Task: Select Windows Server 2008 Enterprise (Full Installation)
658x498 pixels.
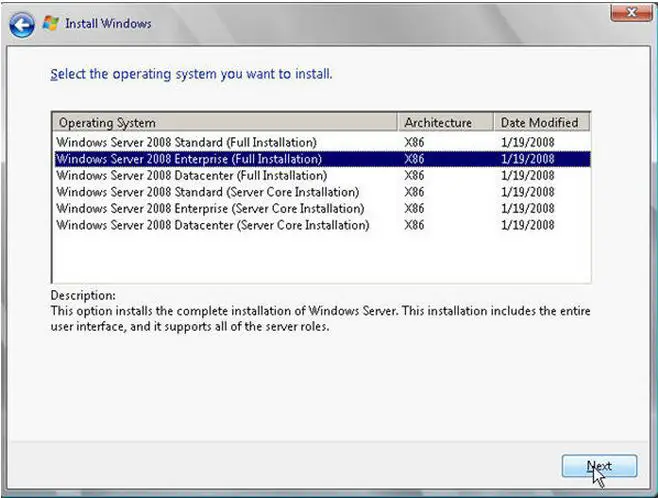Action: click(322, 159)
